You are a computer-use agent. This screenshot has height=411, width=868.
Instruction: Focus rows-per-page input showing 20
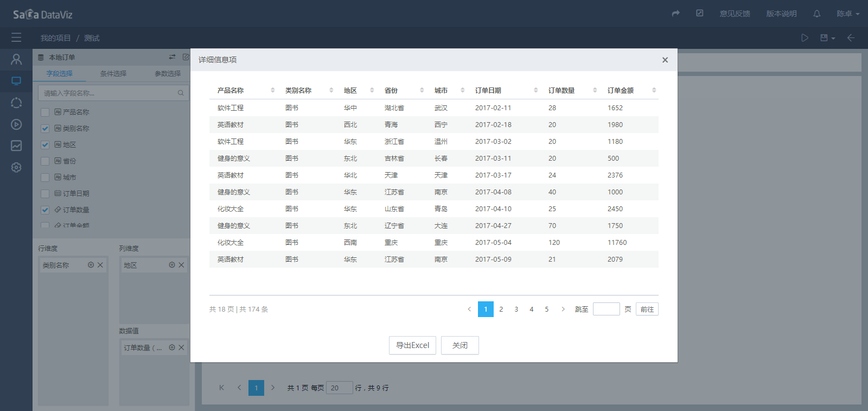click(340, 388)
